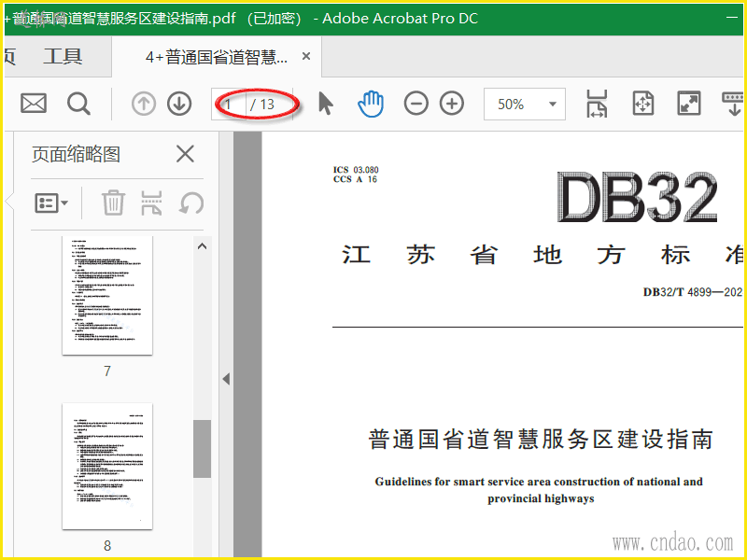This screenshot has width=747, height=560.
Task: Open the 工具 tab
Action: (63, 57)
